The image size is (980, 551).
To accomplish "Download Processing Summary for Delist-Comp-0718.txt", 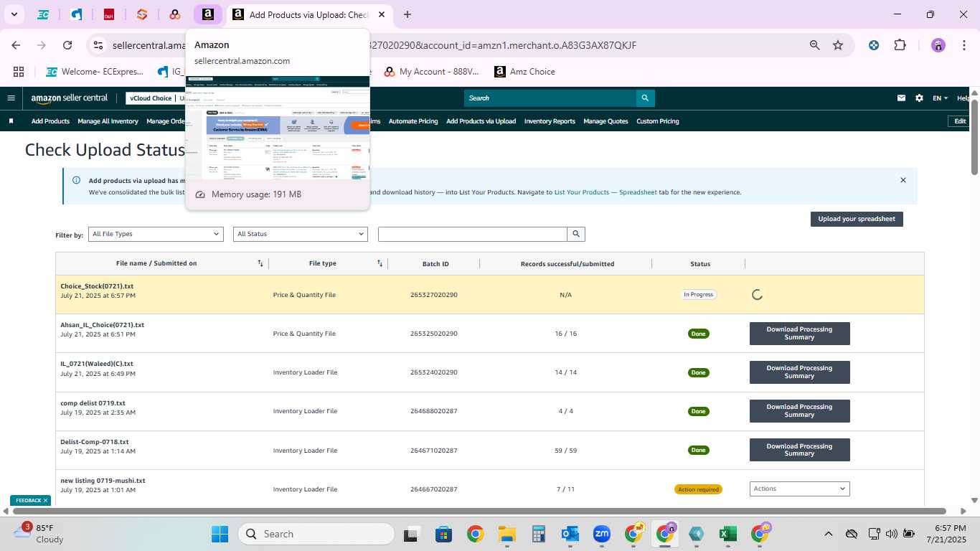I will click(799, 450).
